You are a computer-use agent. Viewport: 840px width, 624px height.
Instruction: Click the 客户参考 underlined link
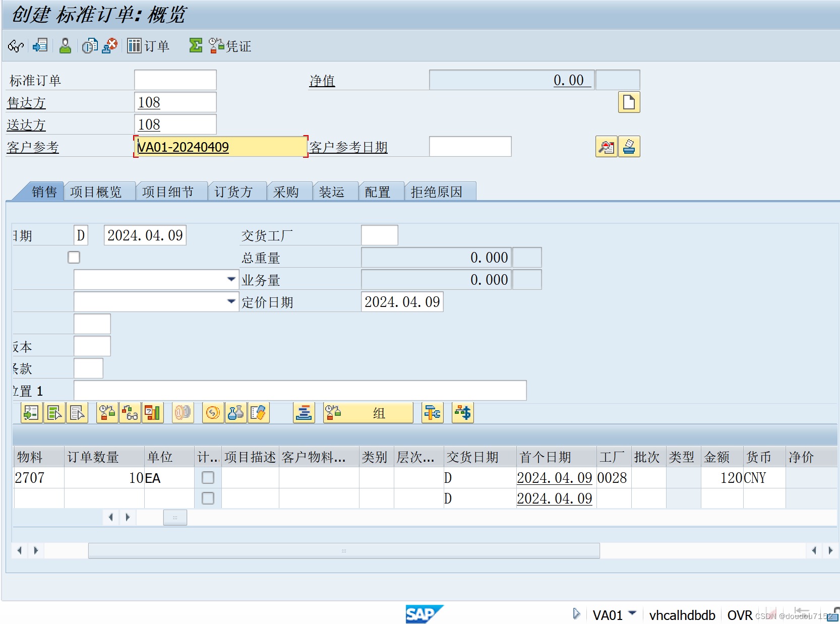tap(32, 147)
